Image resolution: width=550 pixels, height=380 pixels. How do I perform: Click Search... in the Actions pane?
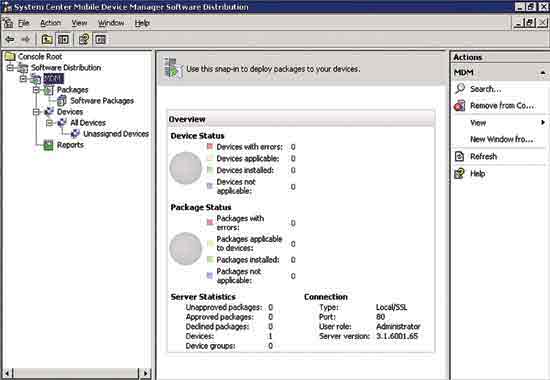(x=485, y=89)
